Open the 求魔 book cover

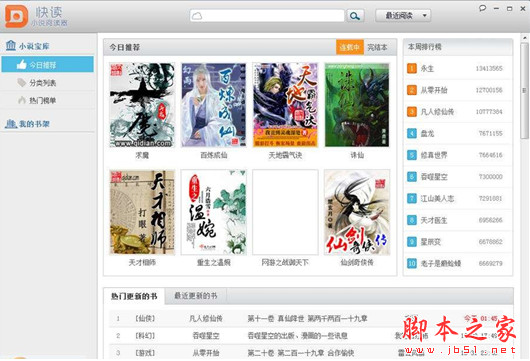click(x=142, y=105)
